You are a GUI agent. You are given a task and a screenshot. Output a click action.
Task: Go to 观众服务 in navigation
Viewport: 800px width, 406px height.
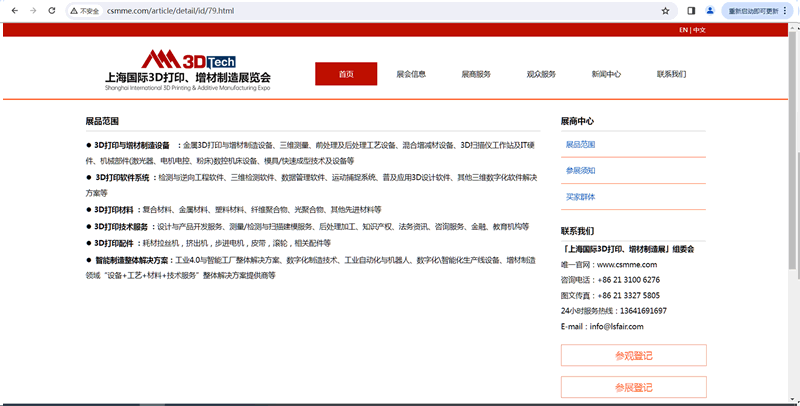(x=541, y=74)
